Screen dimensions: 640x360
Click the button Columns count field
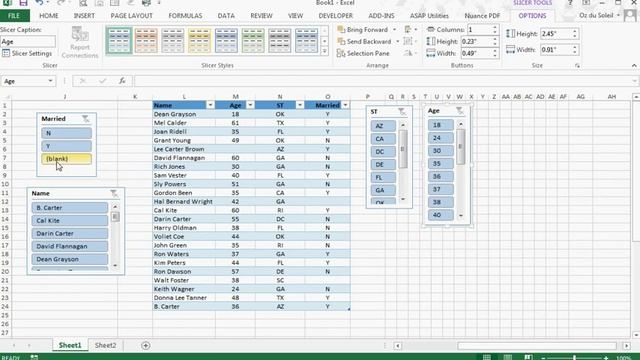pos(480,30)
